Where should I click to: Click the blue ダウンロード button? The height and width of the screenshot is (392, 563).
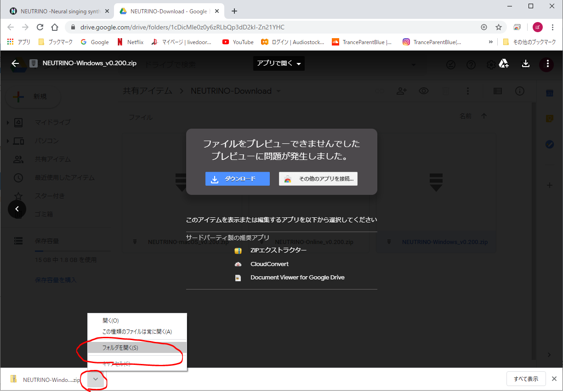click(237, 179)
